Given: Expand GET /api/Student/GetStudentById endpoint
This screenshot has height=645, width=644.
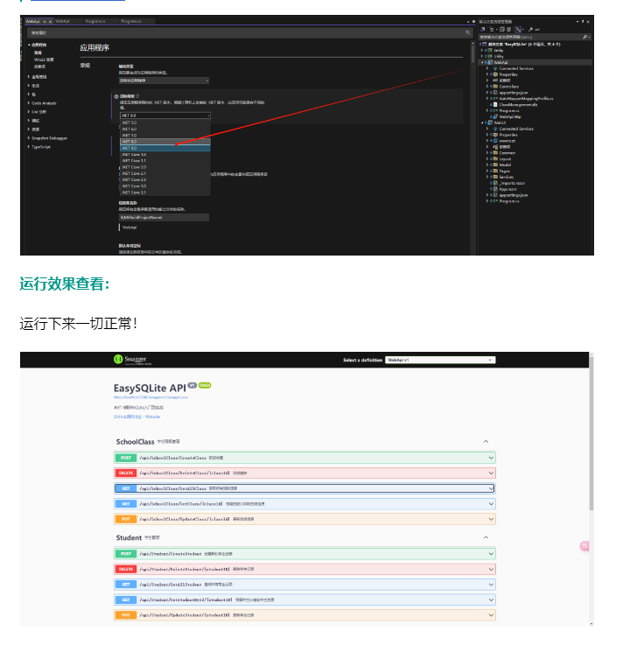Looking at the screenshot, I should (x=304, y=599).
